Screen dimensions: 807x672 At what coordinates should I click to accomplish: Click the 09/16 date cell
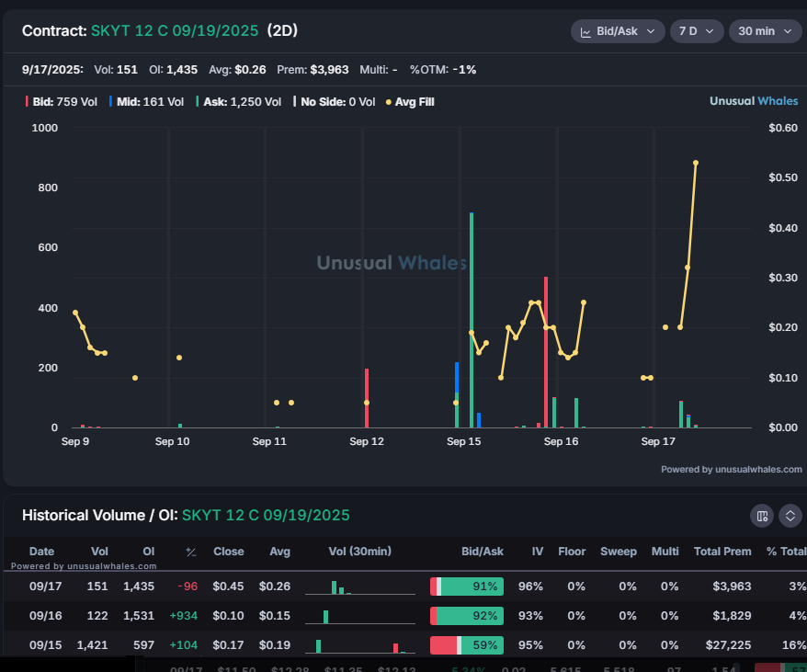[45, 615]
